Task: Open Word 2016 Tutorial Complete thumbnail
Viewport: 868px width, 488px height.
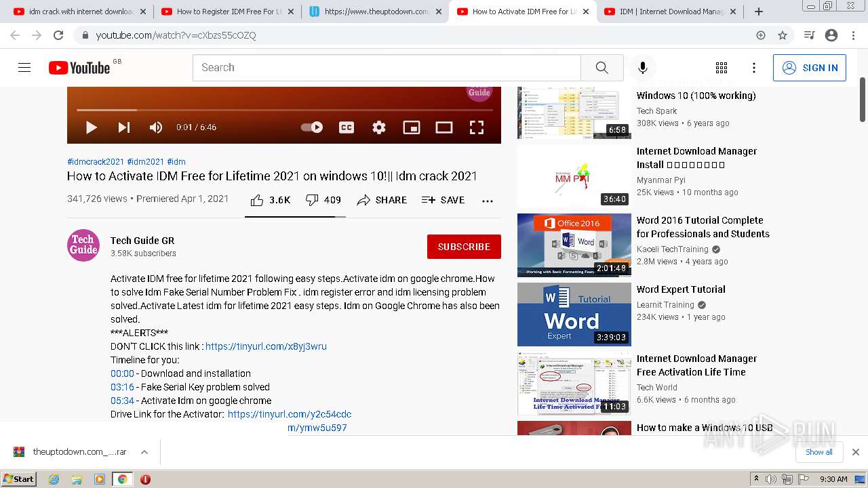Action: click(x=574, y=245)
